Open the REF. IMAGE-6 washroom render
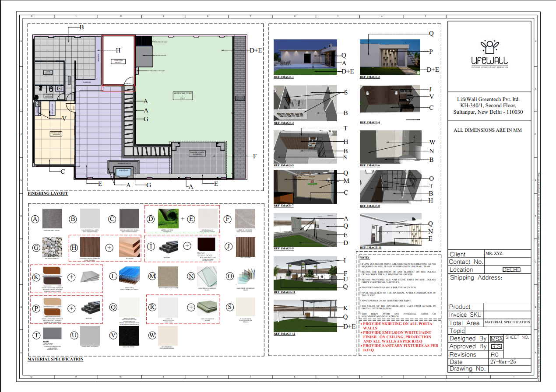The image size is (556, 392). 391,147
